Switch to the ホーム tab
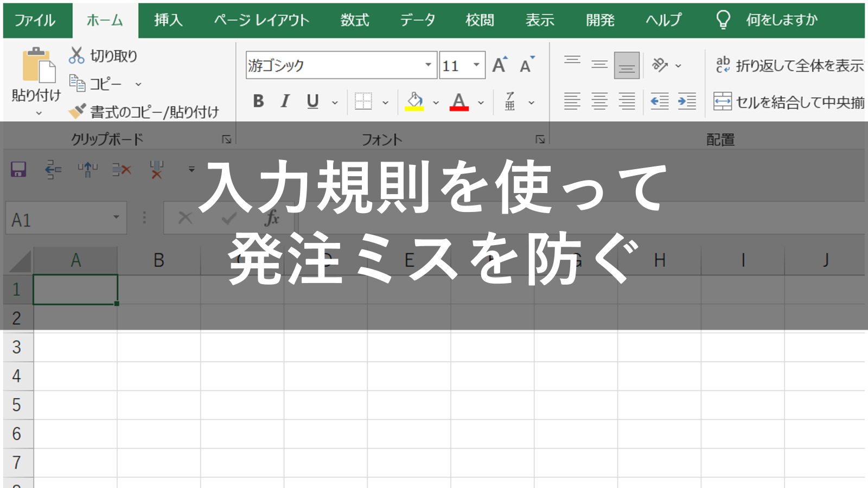Viewport: 868px width, 488px height. pos(105,21)
